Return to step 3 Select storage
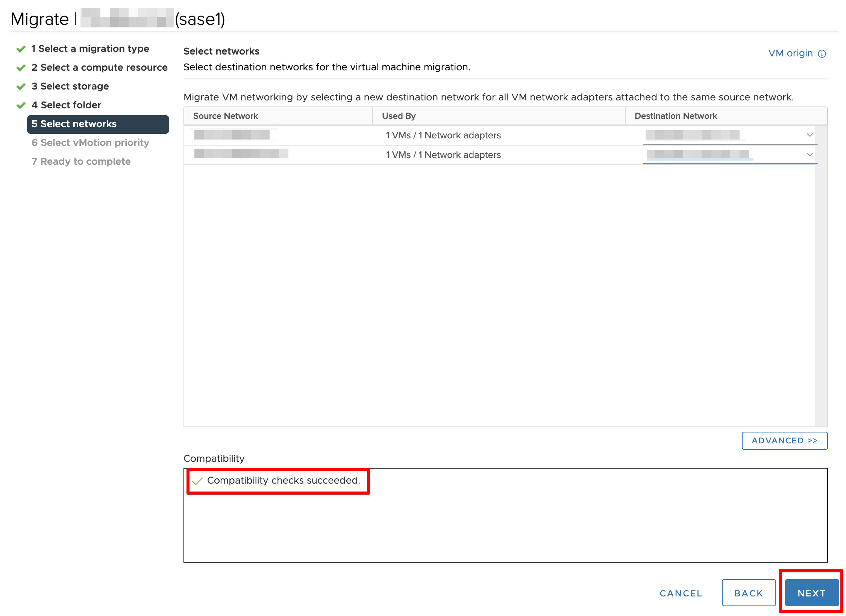 (70, 86)
